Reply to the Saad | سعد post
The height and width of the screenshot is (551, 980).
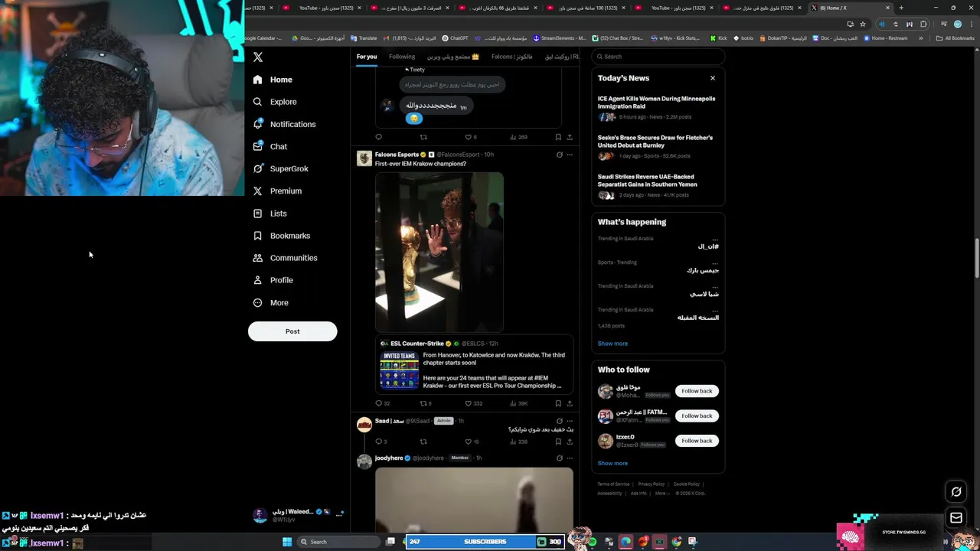pos(378,442)
